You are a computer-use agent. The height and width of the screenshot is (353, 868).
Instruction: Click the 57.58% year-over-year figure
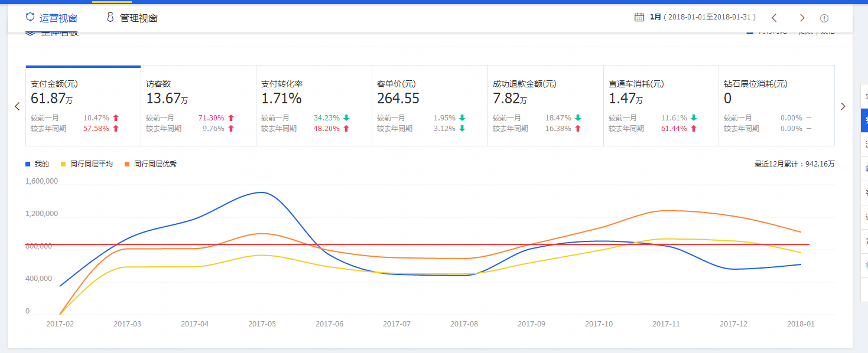(x=96, y=128)
